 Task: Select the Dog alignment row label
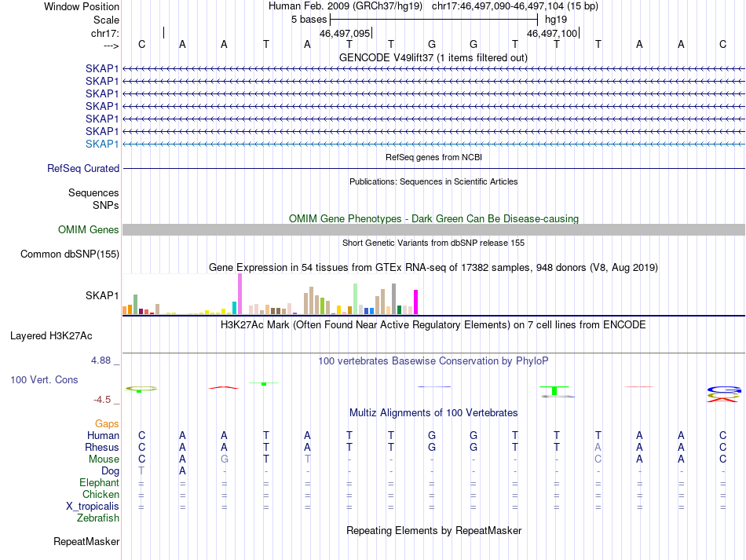pyautogui.click(x=110, y=471)
